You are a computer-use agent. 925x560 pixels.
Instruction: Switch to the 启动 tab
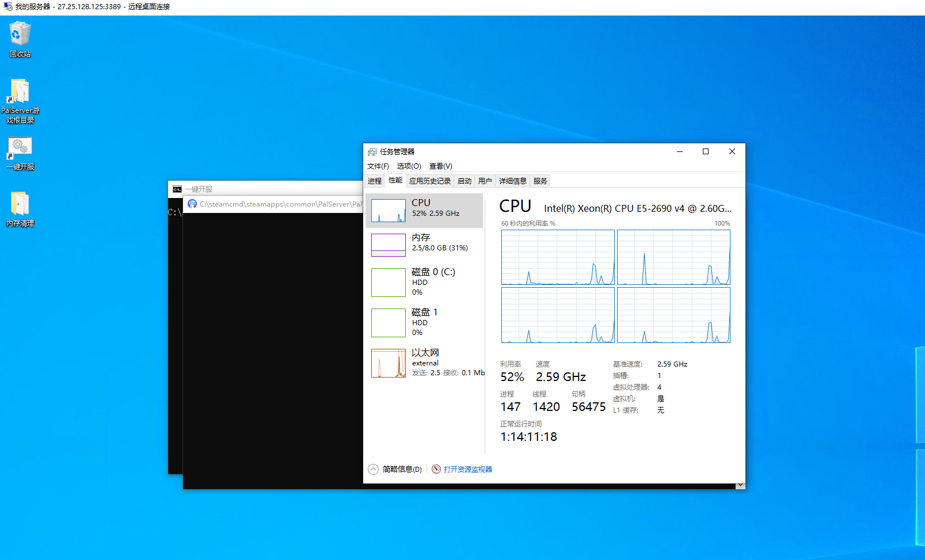pos(465,181)
